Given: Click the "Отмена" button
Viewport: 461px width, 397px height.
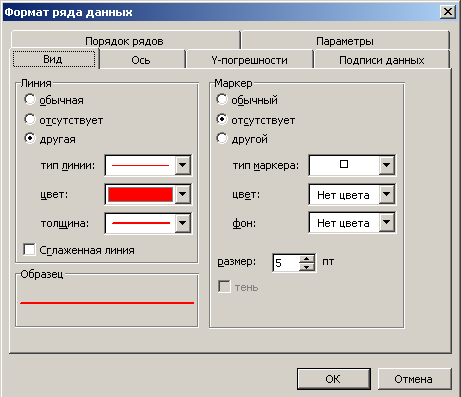Looking at the screenshot, I should [x=414, y=379].
